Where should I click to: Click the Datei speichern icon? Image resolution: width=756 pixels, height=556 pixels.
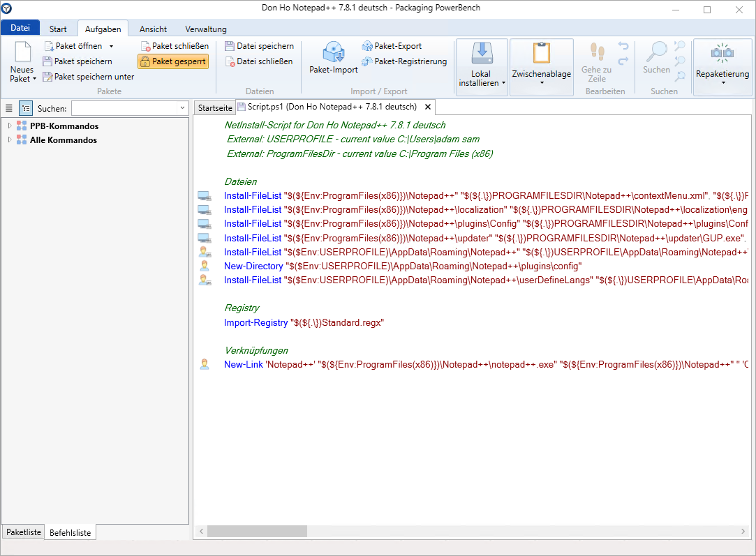230,46
